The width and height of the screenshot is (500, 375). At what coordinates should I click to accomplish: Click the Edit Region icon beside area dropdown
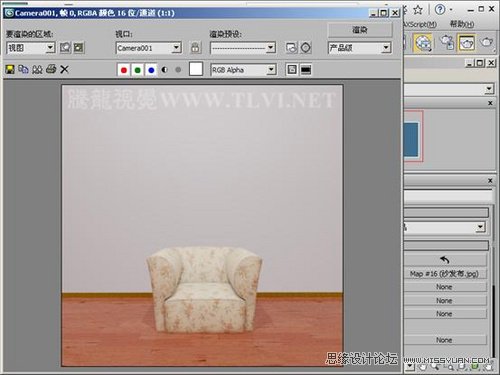point(65,48)
